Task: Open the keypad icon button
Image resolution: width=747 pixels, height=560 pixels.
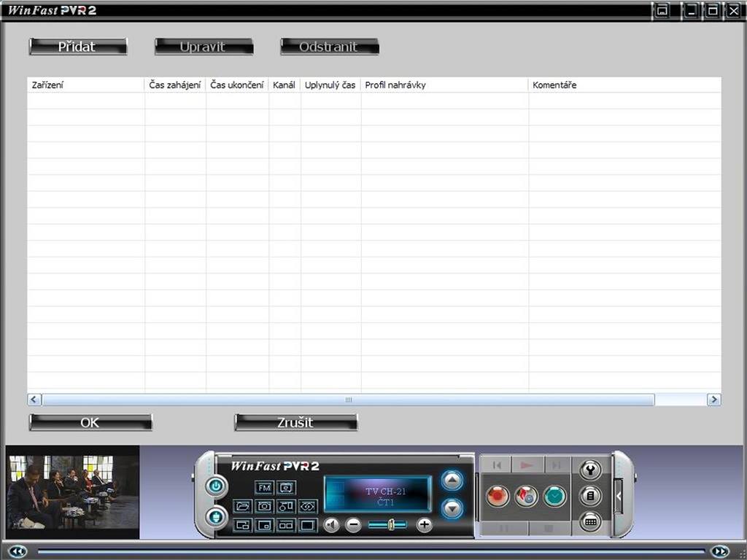Action: (x=590, y=522)
